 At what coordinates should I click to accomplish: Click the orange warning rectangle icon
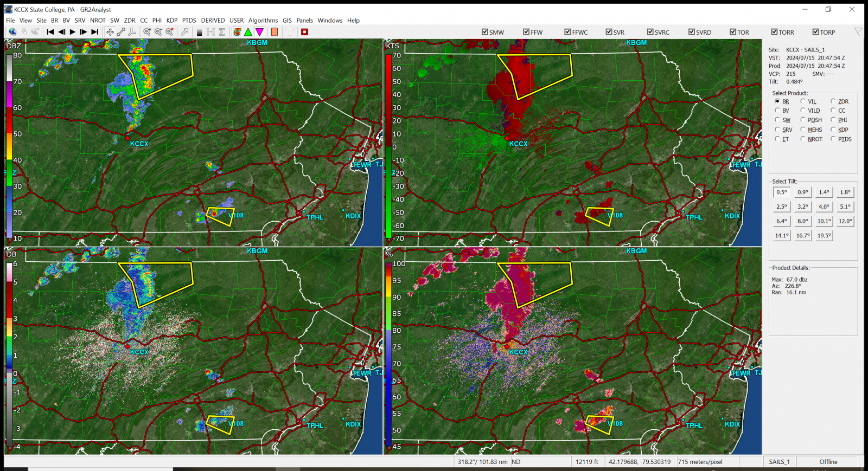(x=275, y=32)
